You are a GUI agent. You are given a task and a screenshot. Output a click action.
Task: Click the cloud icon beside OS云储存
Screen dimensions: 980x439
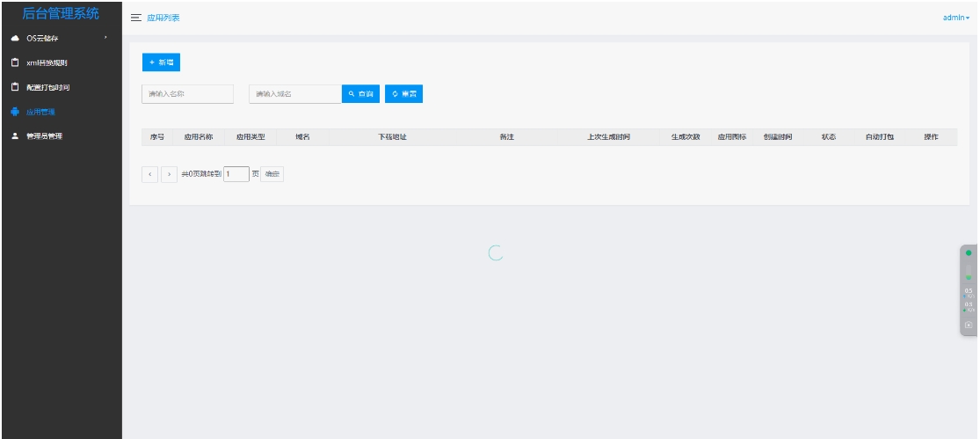14,38
